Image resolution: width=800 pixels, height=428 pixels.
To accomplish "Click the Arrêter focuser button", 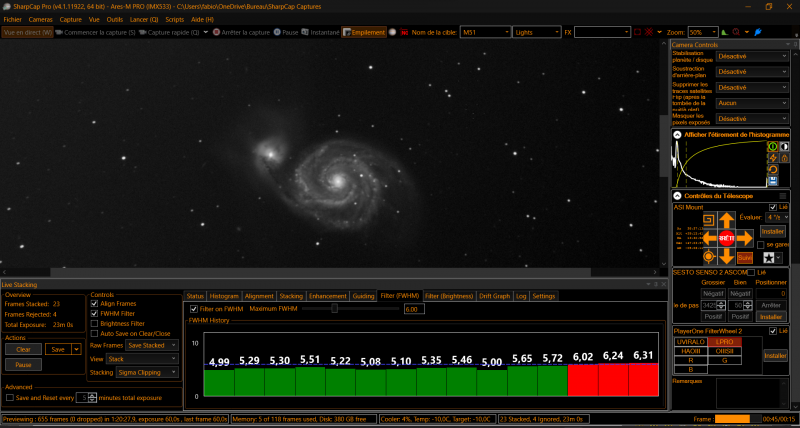I will point(771,305).
